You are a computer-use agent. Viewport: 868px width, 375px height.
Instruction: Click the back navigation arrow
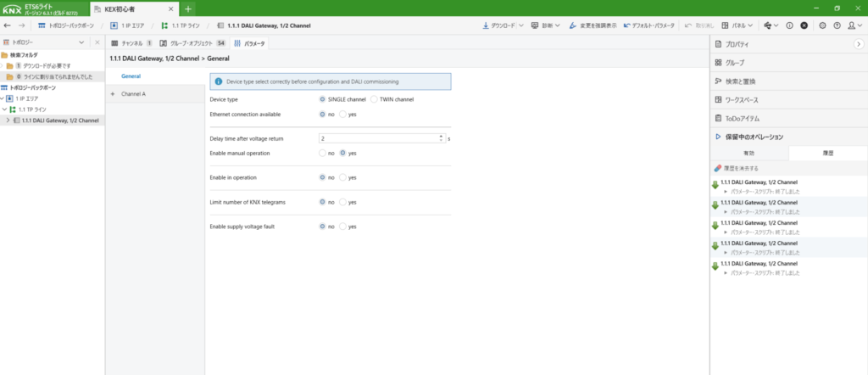coord(8,25)
